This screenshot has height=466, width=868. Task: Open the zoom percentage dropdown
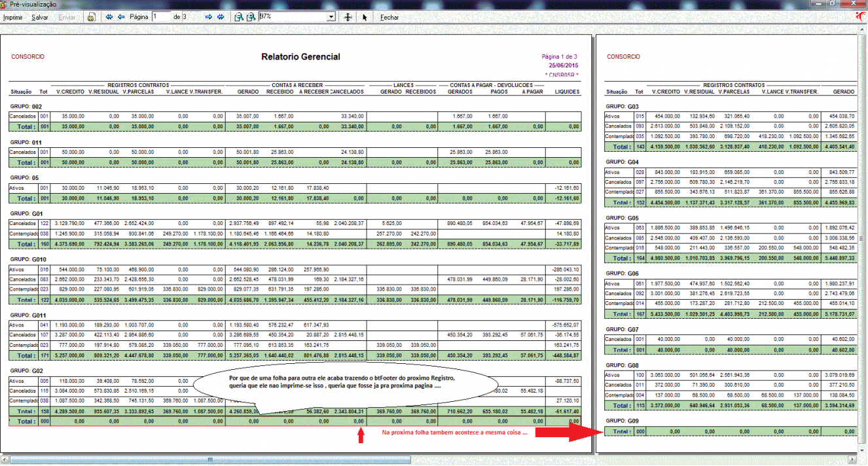pos(331,17)
